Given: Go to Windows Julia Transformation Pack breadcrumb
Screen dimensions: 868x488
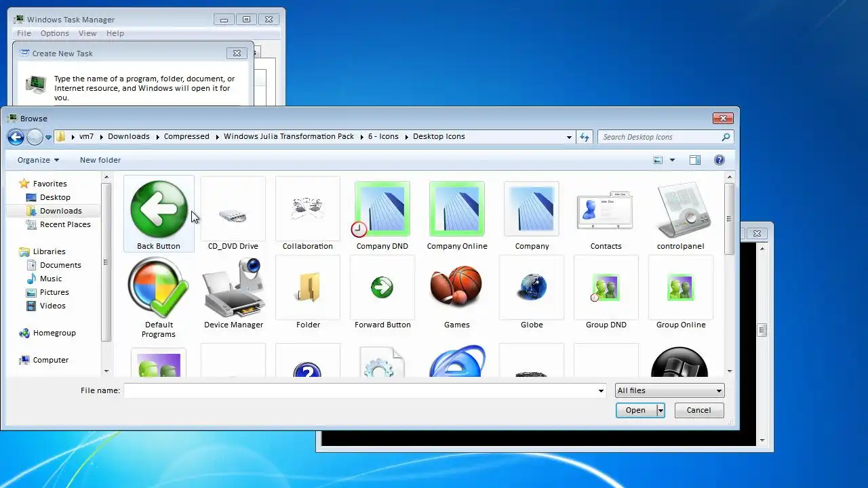Looking at the screenshot, I should [x=289, y=137].
